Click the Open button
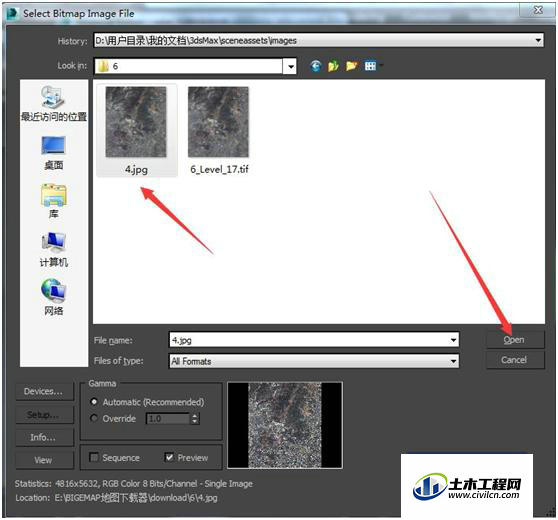This screenshot has height=520, width=558. [515, 340]
